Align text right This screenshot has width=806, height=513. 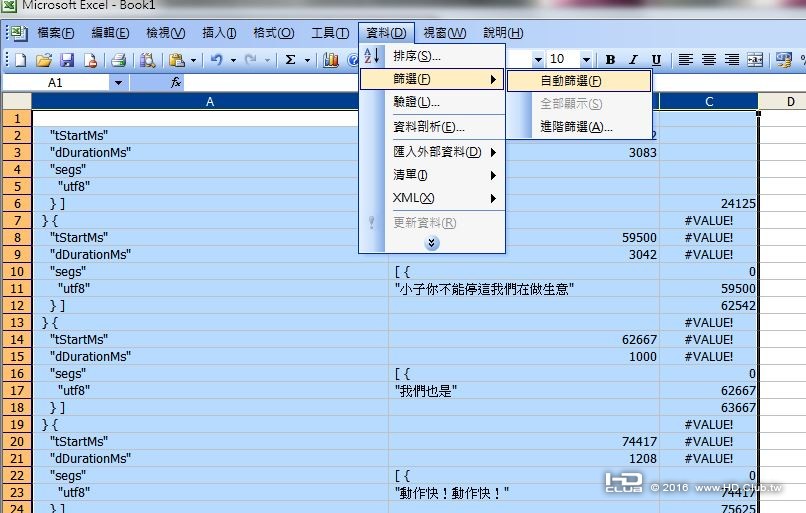[731, 60]
